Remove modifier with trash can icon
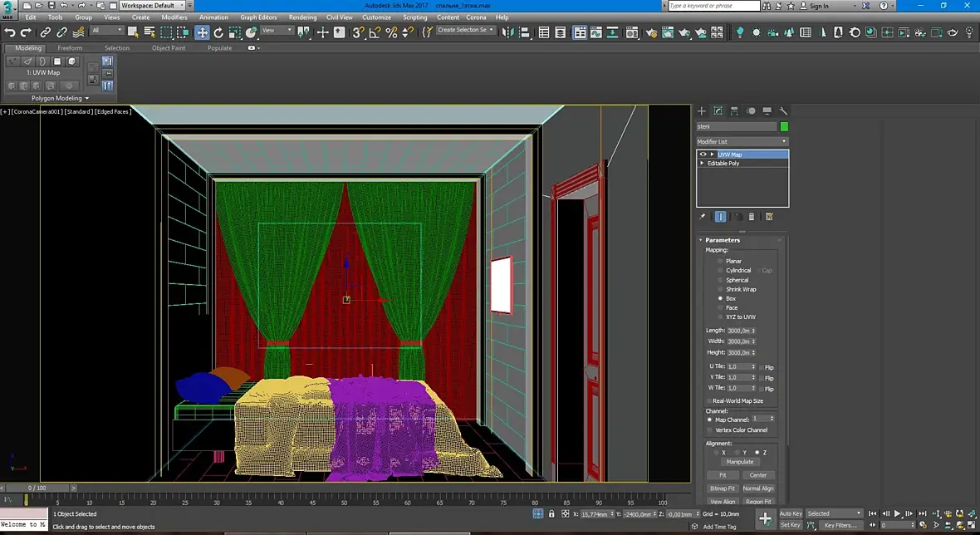The image size is (980, 535). tap(752, 217)
